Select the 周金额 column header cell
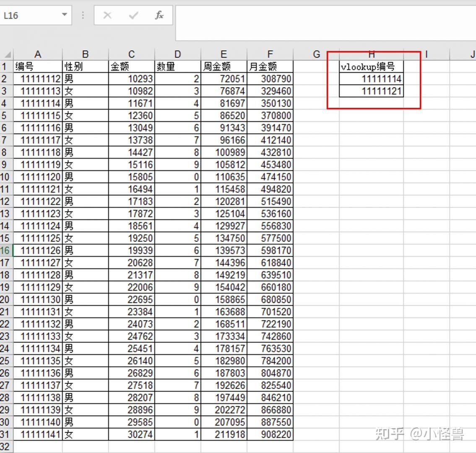476x453 pixels. point(224,66)
